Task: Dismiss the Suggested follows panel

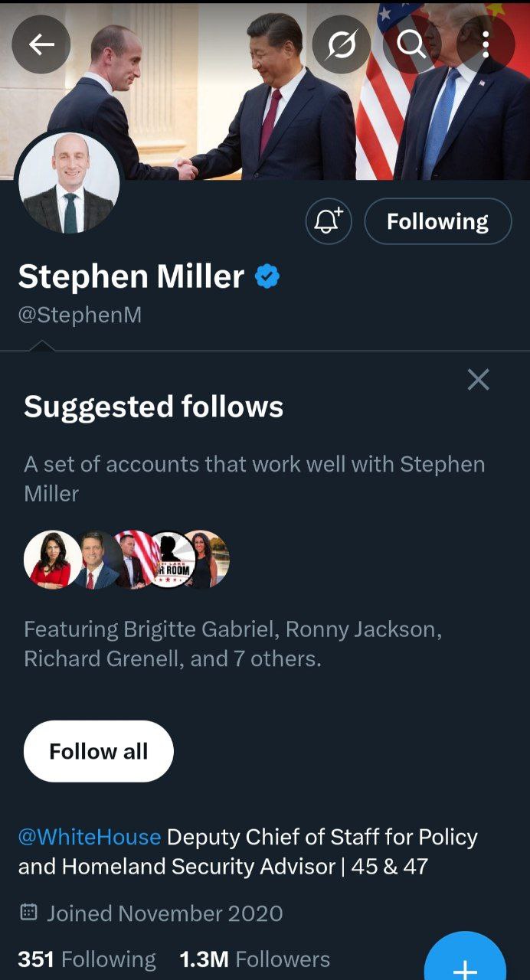Action: (x=478, y=379)
